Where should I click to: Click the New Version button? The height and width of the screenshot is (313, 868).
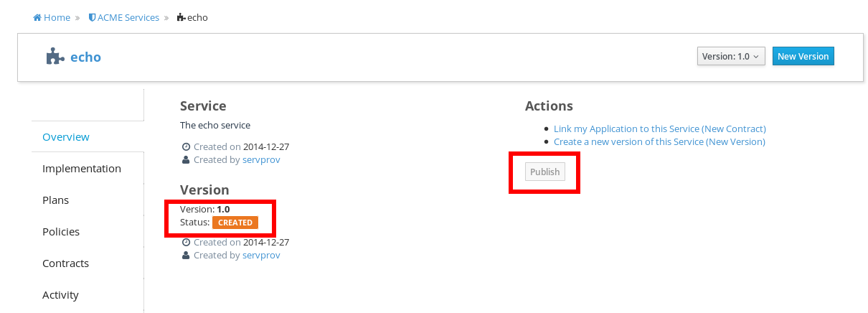pyautogui.click(x=803, y=56)
